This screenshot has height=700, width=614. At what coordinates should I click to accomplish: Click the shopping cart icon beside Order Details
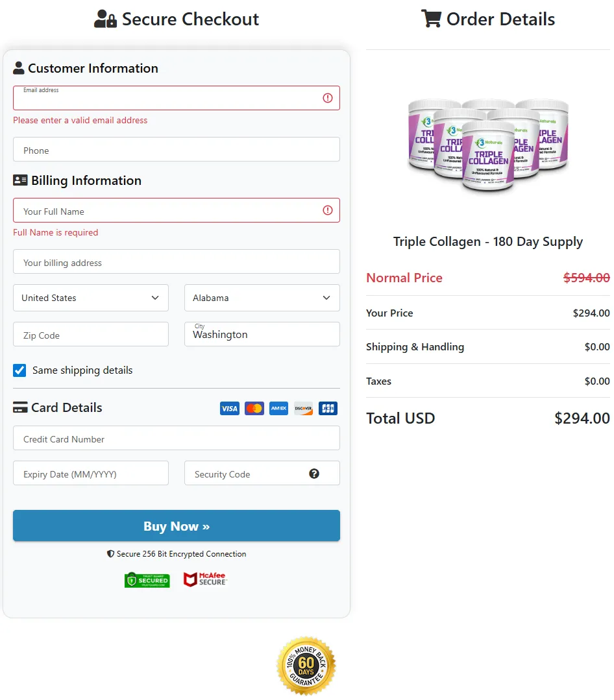(x=431, y=19)
